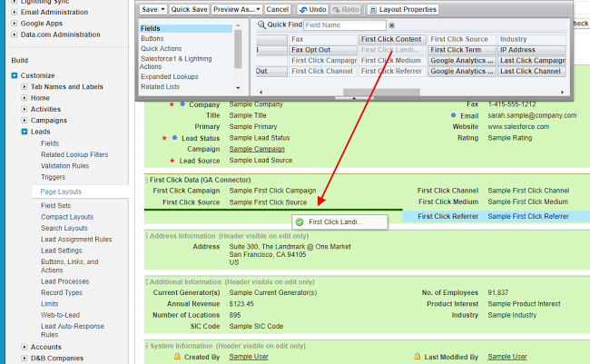Click the First Click Medium palette field
Viewport: 590px width, 364px height.
[x=392, y=60]
